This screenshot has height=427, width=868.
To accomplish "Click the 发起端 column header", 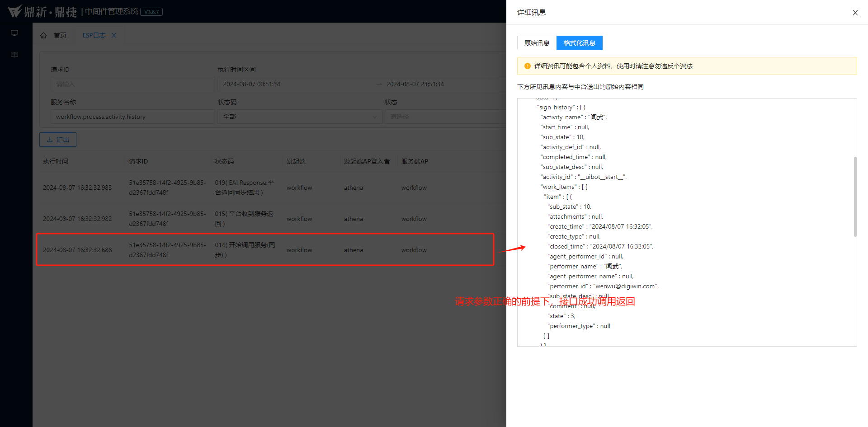I will tap(296, 161).
